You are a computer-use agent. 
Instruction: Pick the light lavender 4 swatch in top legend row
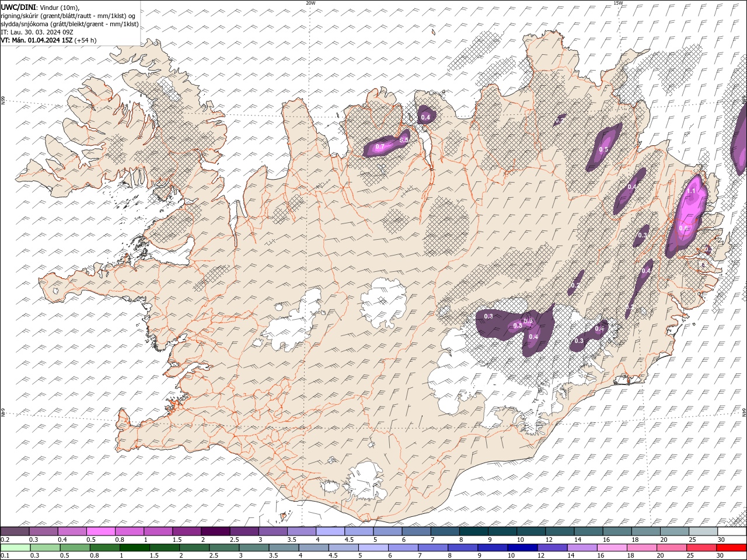pos(330,531)
